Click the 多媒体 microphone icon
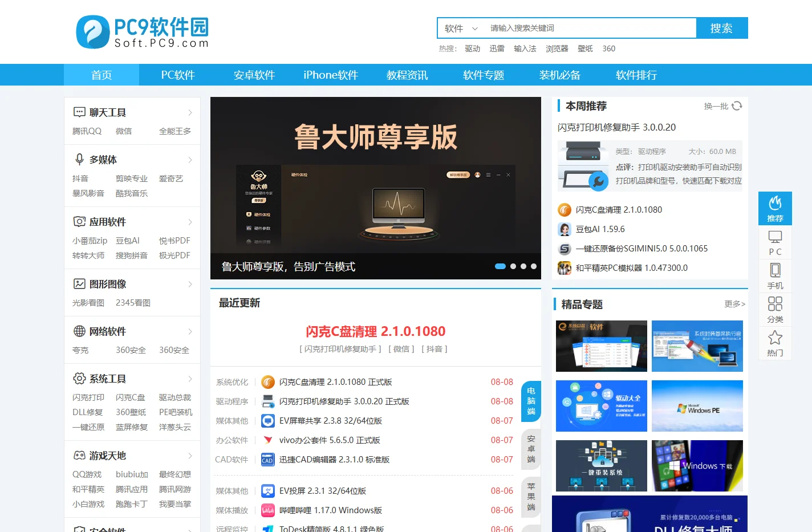The image size is (812, 532). 79,159
